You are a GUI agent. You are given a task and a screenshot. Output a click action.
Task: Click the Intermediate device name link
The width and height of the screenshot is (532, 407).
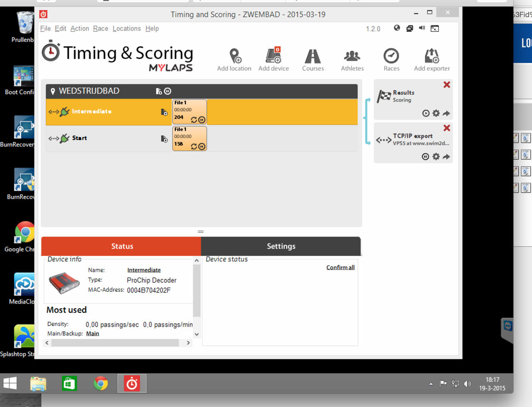pos(144,270)
